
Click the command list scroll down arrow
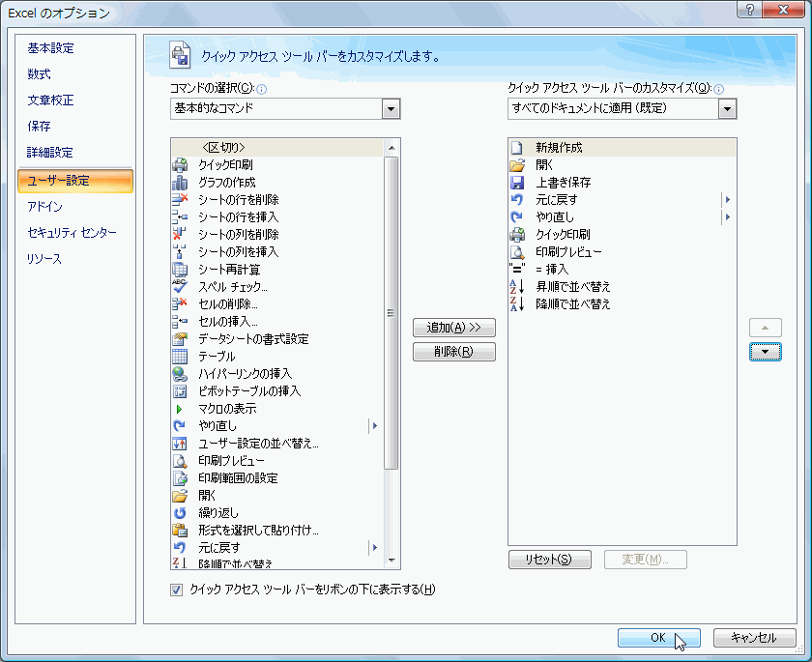391,560
